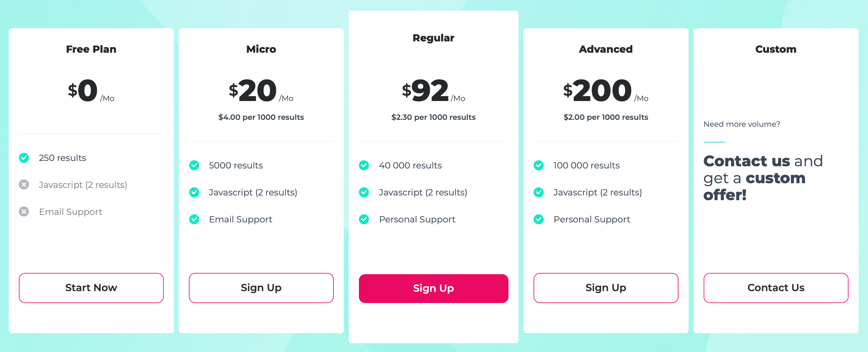868x352 pixels.
Task: Sign up for the Regular plan
Action: 433,288
